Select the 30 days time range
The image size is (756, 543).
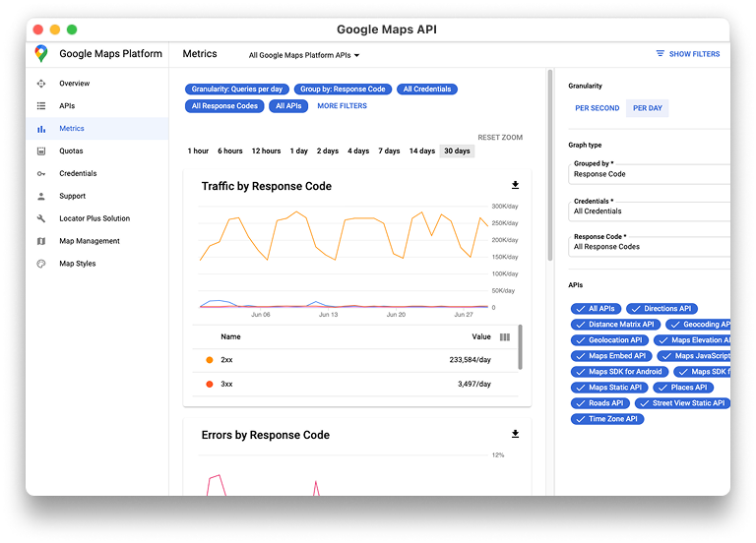click(457, 151)
